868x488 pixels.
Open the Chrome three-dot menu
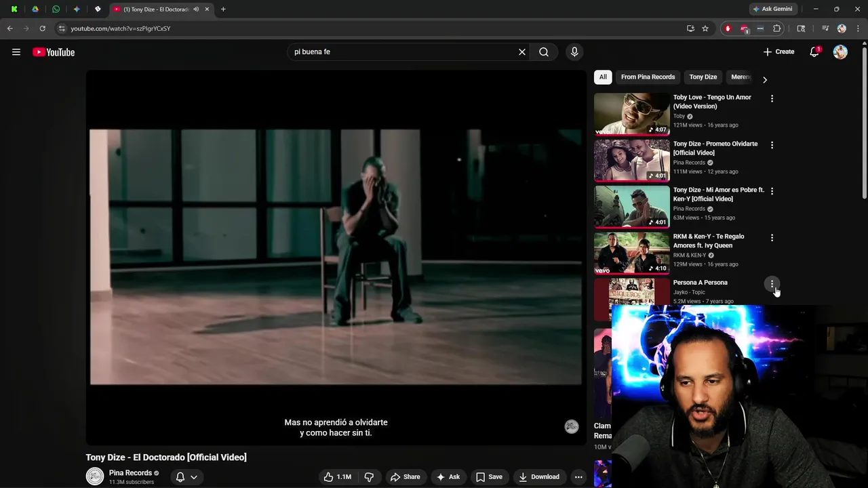[x=857, y=28]
